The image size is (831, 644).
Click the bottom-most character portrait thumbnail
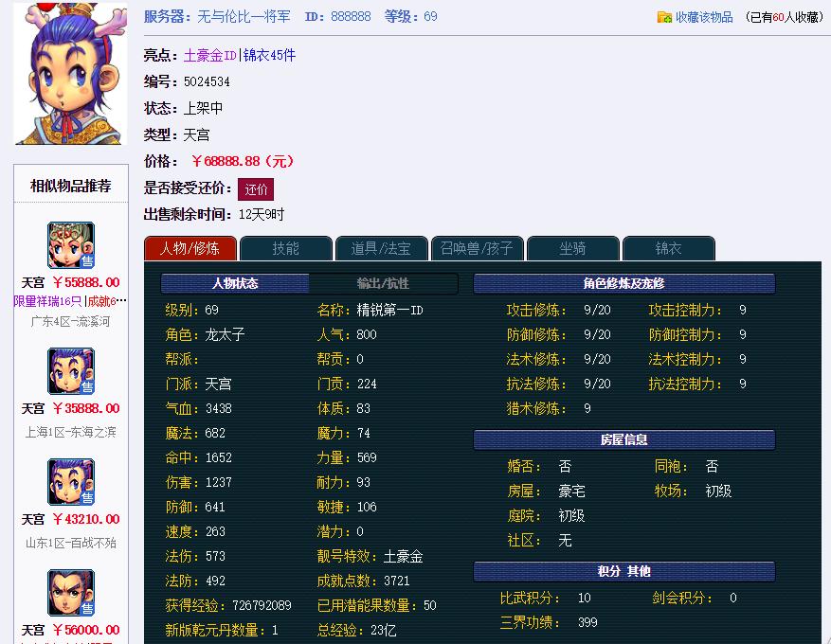[x=69, y=592]
